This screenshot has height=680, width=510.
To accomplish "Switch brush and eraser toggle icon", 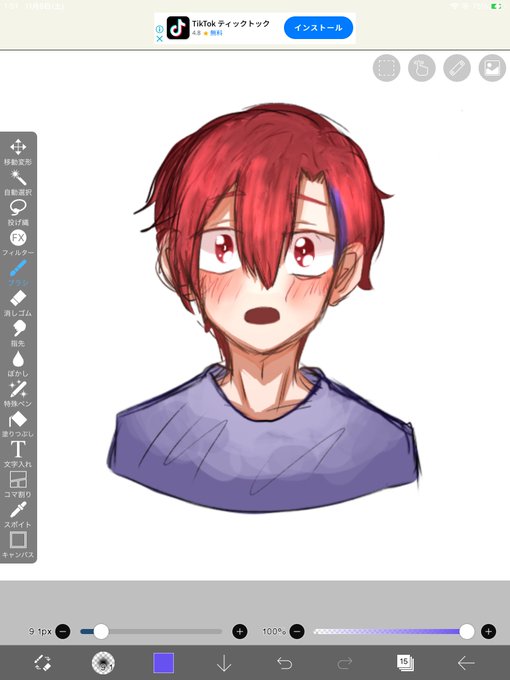I will (x=42, y=663).
